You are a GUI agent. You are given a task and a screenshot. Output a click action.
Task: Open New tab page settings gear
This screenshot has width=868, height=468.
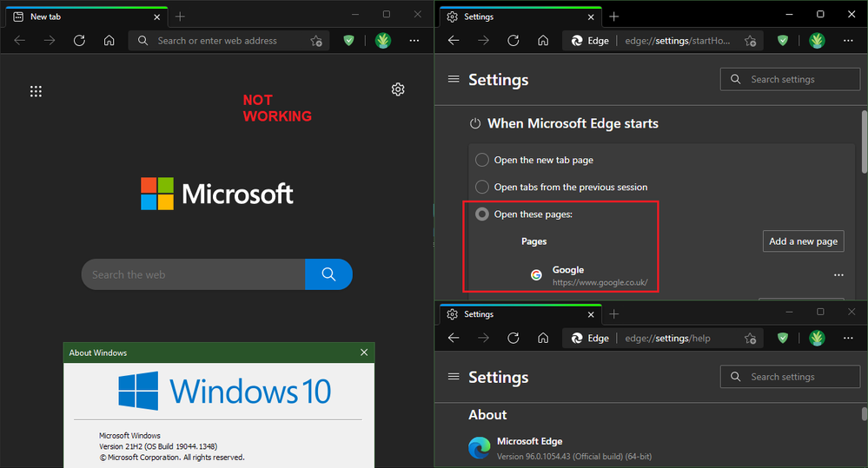(398, 89)
